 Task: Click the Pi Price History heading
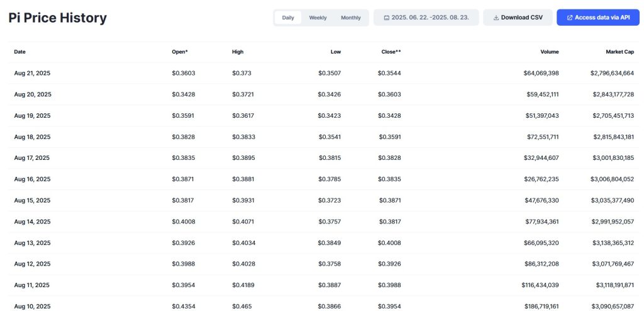pos(57,18)
